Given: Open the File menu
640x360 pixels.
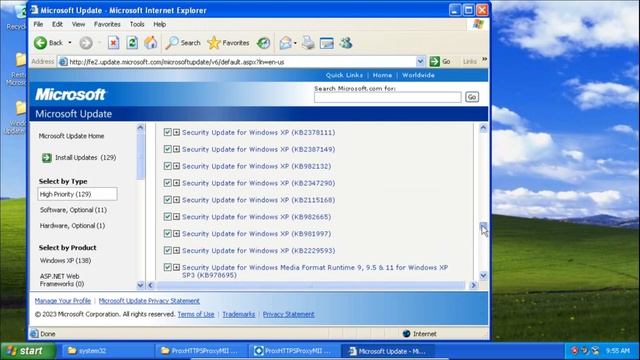Looking at the screenshot, I should tap(38, 24).
